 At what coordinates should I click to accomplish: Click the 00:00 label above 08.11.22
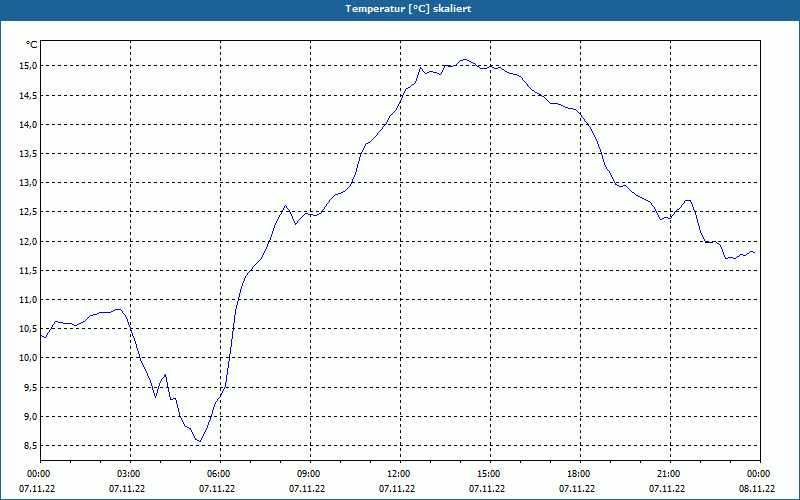[x=760, y=474]
